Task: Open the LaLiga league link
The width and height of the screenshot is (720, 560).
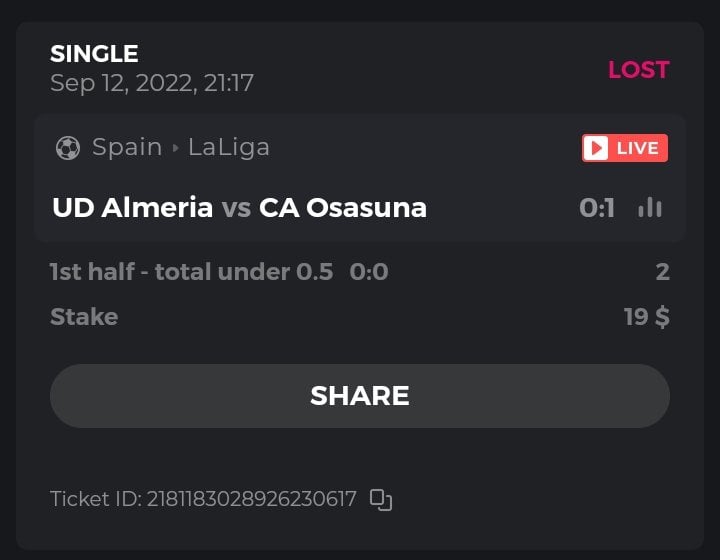Action: click(x=229, y=147)
